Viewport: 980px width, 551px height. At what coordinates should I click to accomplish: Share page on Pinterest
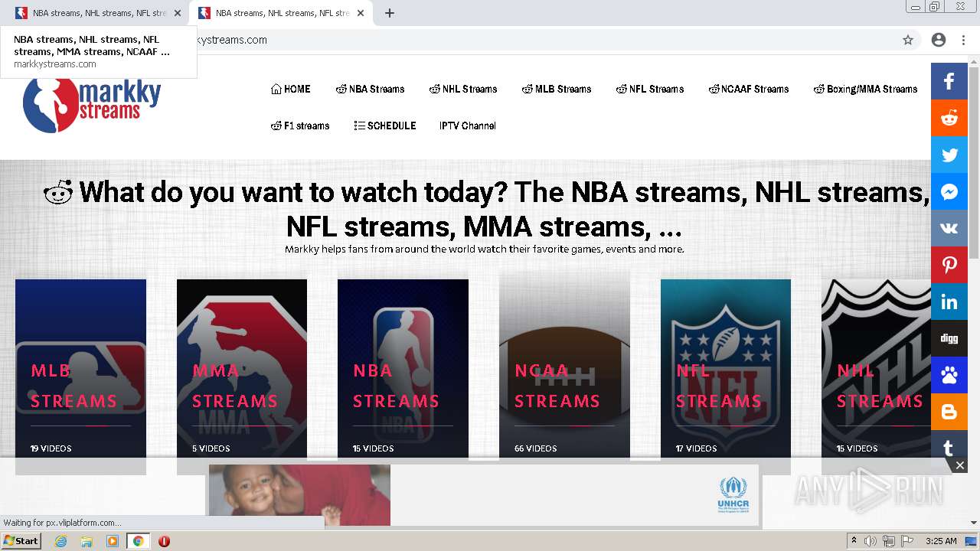point(949,265)
